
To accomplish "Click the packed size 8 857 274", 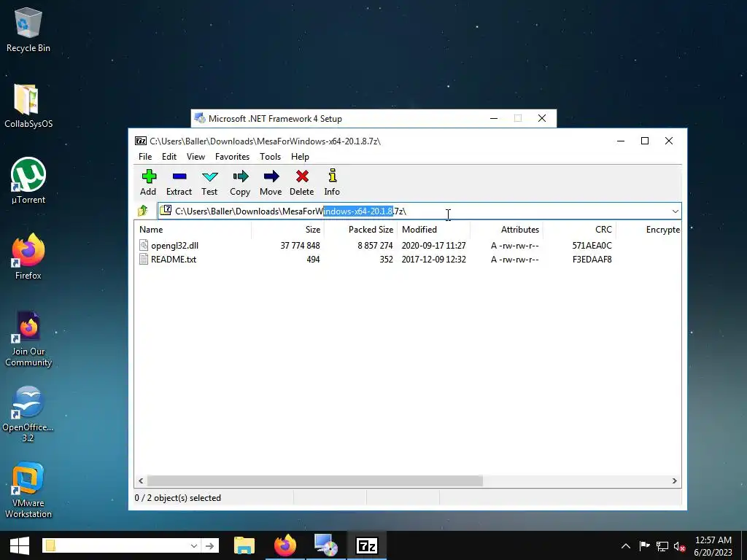I will click(x=375, y=245).
